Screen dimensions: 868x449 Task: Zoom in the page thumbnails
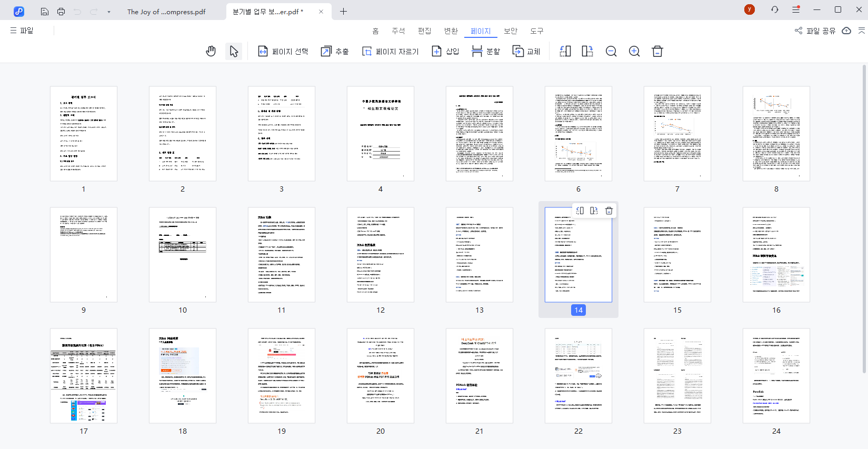pos(634,51)
